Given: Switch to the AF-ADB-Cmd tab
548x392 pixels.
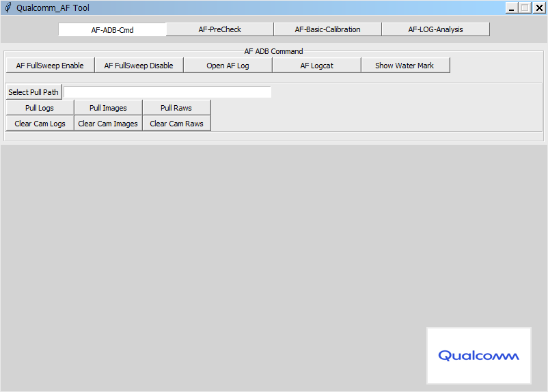Looking at the screenshot, I should (112, 29).
